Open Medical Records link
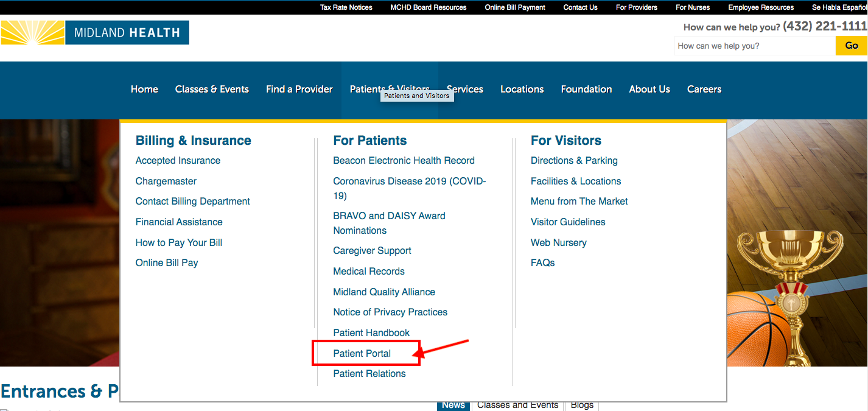868x411 pixels. [369, 272]
